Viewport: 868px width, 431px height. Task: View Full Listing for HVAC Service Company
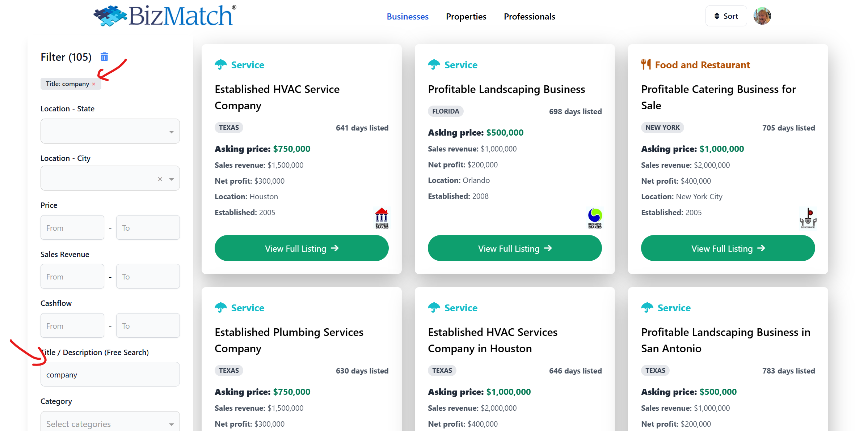pyautogui.click(x=301, y=248)
